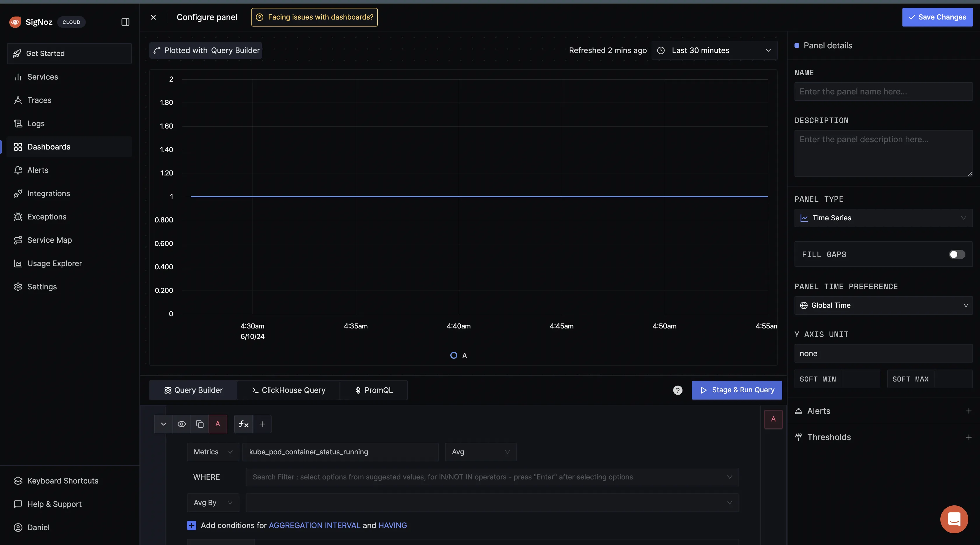Open the Avg By operator dropdown
980x545 pixels.
tap(213, 503)
